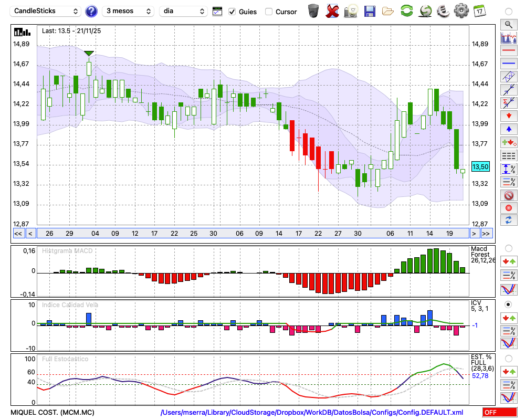Add a blue up arrow marker

click(x=509, y=129)
